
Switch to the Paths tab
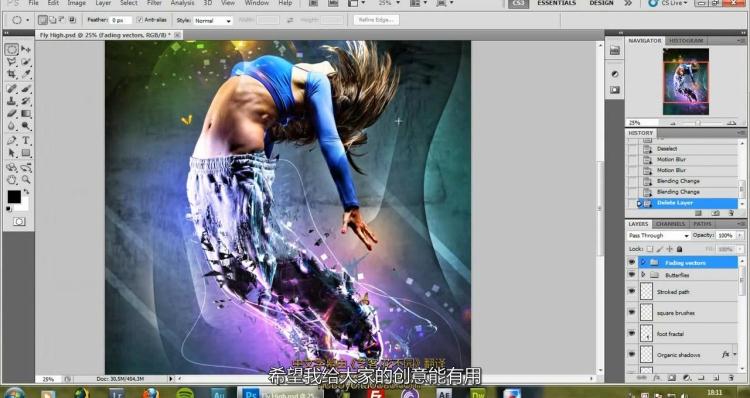tap(702, 224)
